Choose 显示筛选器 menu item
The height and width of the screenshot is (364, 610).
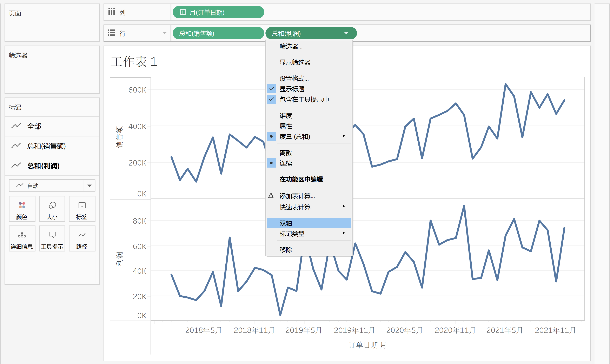pyautogui.click(x=309, y=62)
